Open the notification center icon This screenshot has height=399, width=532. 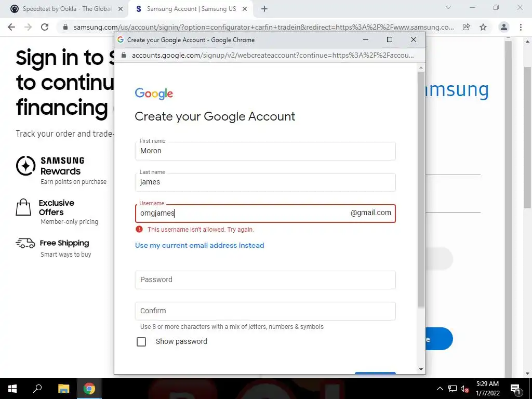[515, 389]
